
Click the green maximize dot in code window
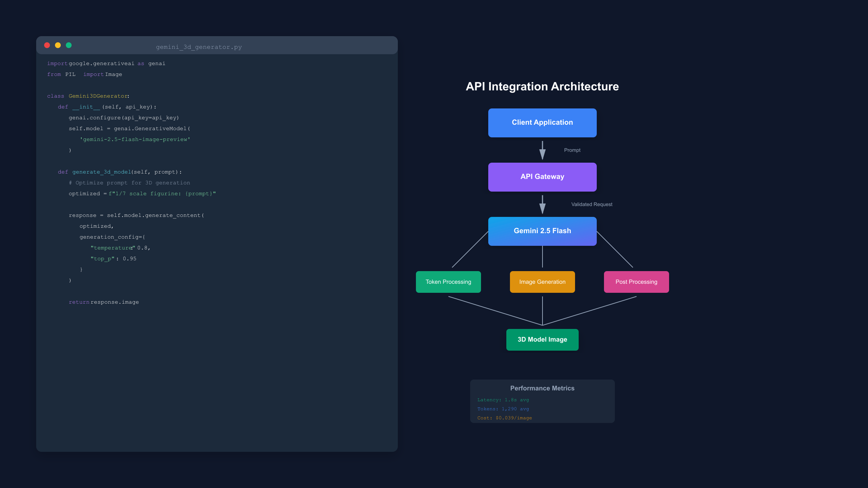(69, 45)
